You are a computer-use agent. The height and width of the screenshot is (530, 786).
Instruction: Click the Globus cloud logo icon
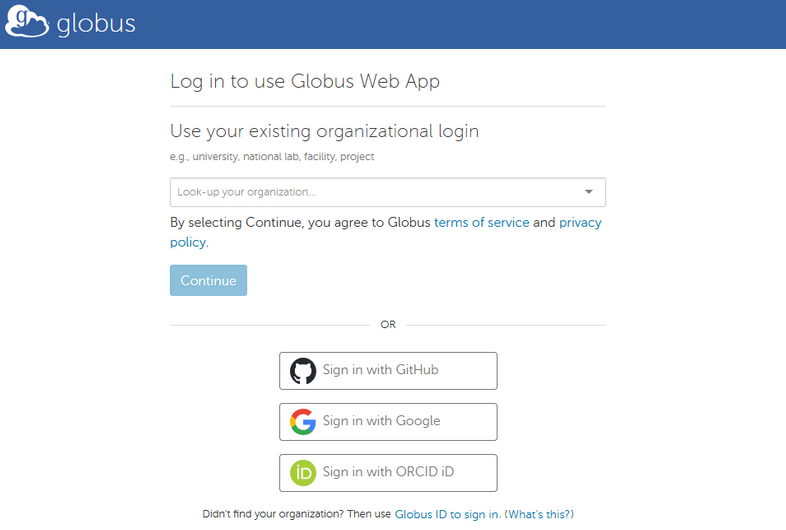tap(26, 23)
